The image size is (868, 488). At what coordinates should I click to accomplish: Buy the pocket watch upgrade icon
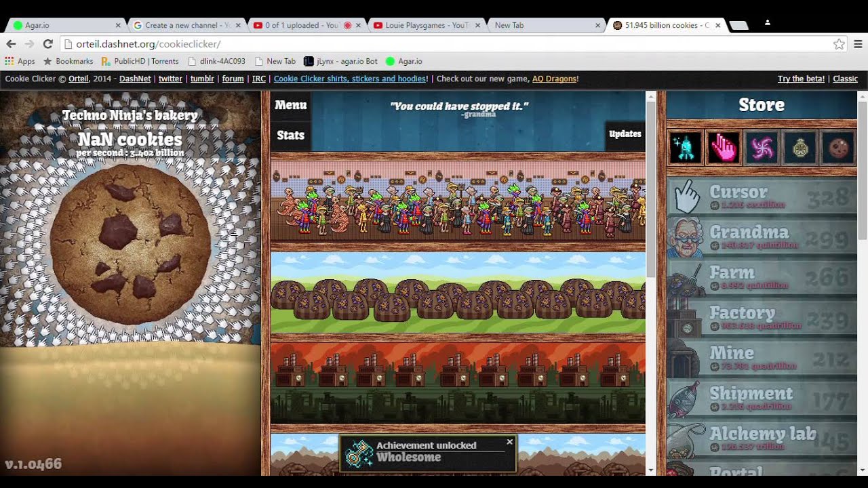[x=800, y=148]
